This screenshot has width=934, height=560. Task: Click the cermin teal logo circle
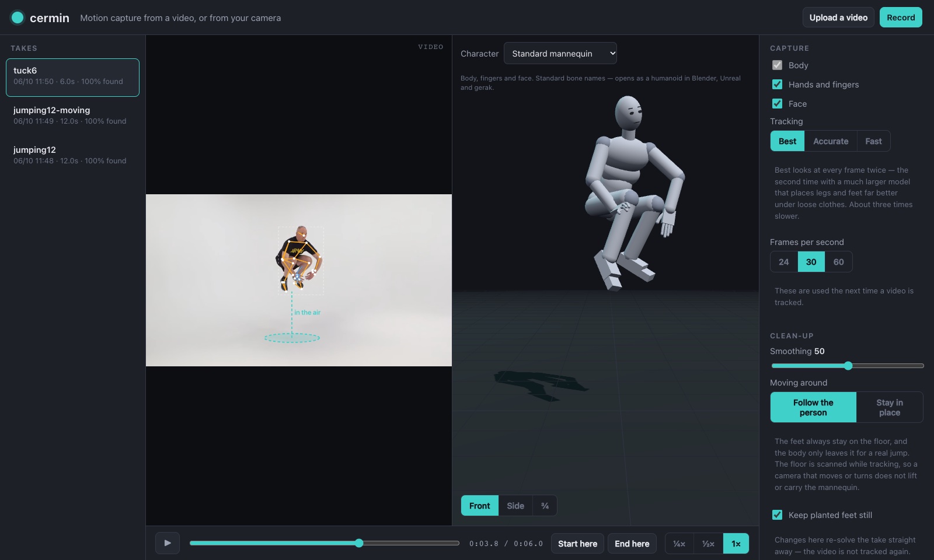point(18,17)
